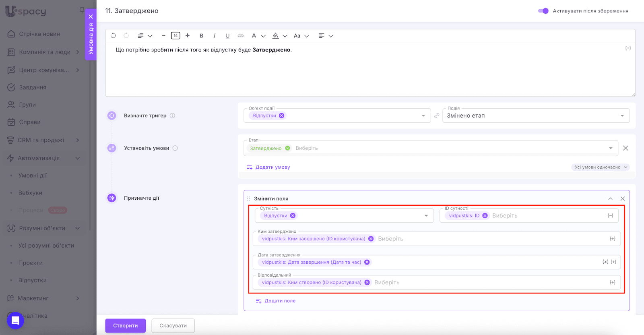Open the Усі умови одночасно dropdown
644x335 pixels.
[601, 167]
